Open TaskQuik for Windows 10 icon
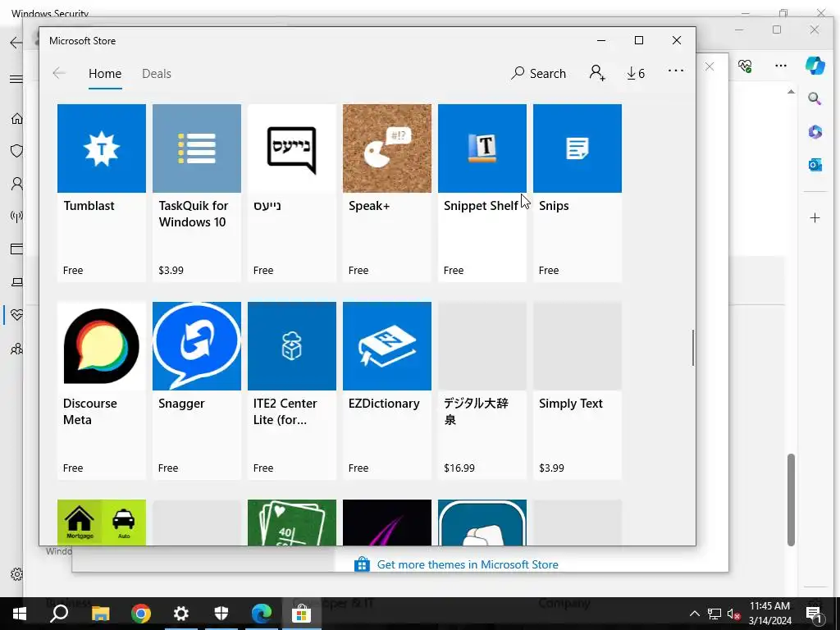 197,148
